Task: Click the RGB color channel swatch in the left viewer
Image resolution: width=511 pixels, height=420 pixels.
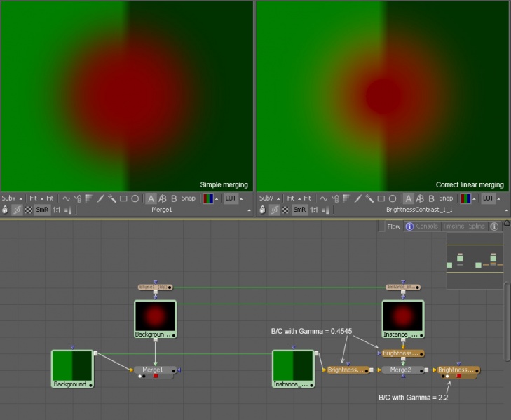Action: click(x=208, y=198)
